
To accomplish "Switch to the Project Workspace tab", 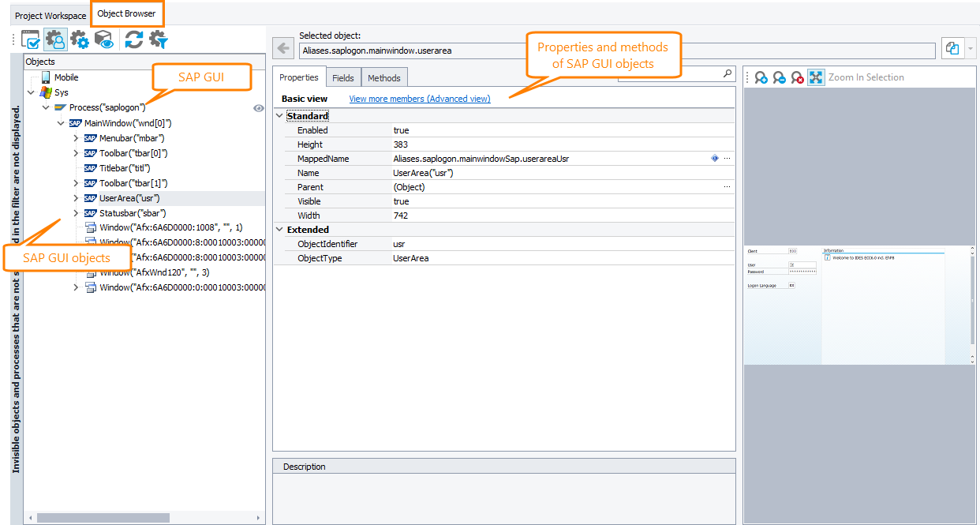I will [x=49, y=14].
